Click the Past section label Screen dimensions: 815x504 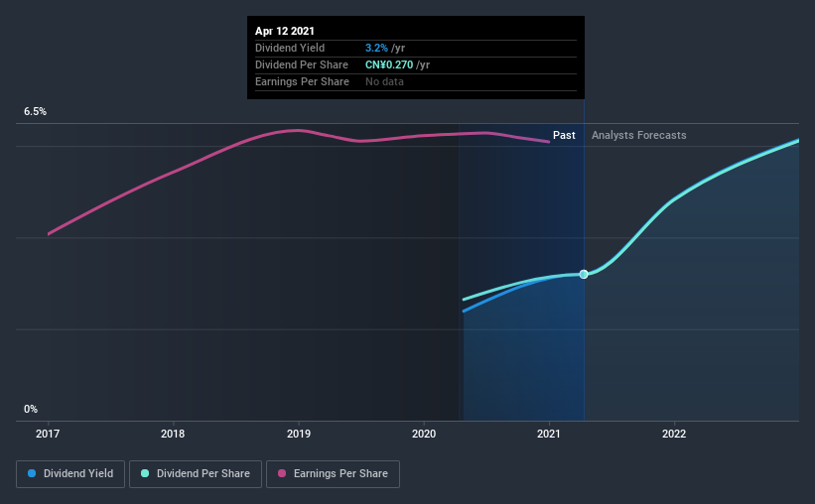pos(564,135)
